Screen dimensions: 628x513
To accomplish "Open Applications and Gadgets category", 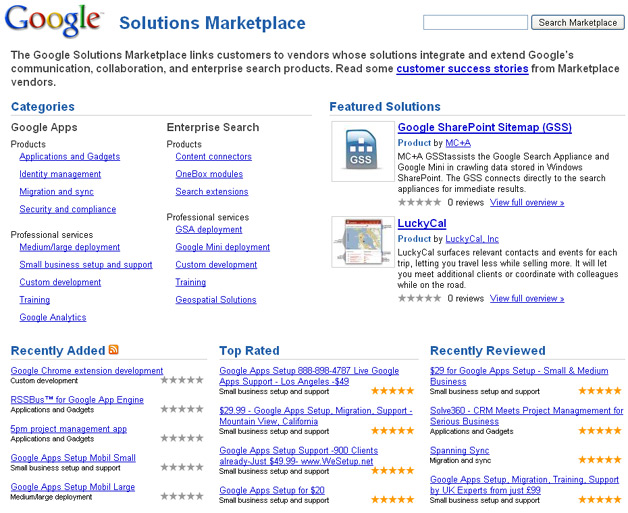I will [x=70, y=157].
